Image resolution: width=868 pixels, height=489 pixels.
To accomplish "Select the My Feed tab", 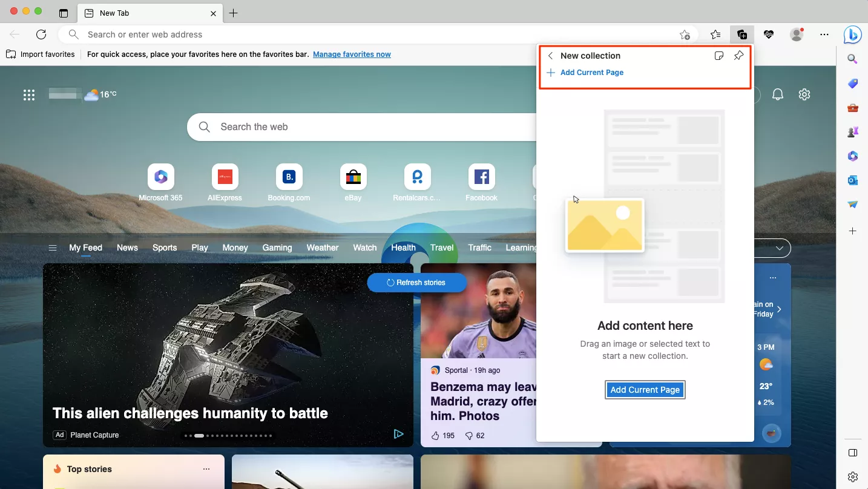I will (x=85, y=248).
